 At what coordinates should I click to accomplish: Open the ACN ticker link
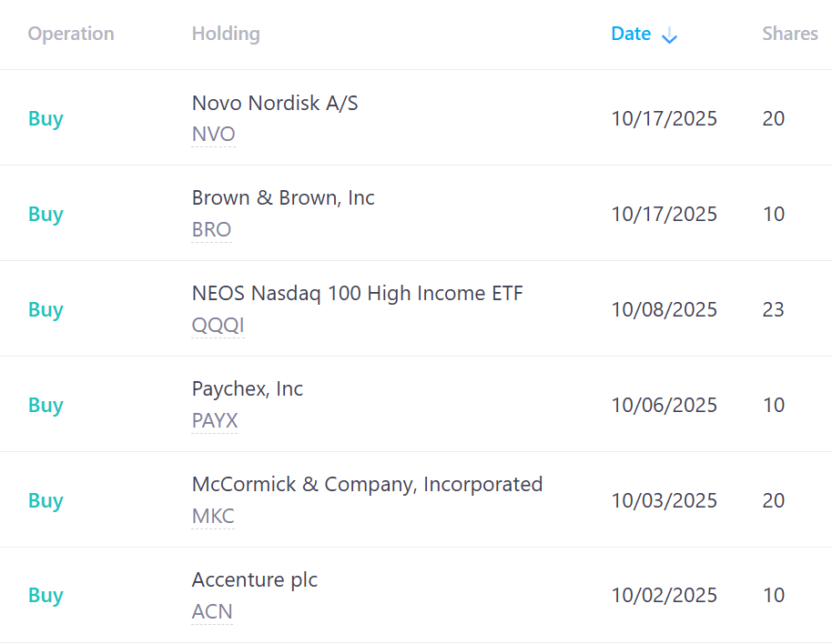(212, 612)
